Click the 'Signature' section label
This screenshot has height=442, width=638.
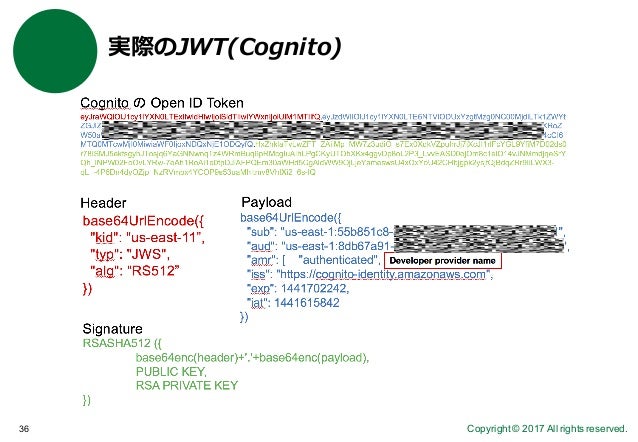pyautogui.click(x=113, y=329)
